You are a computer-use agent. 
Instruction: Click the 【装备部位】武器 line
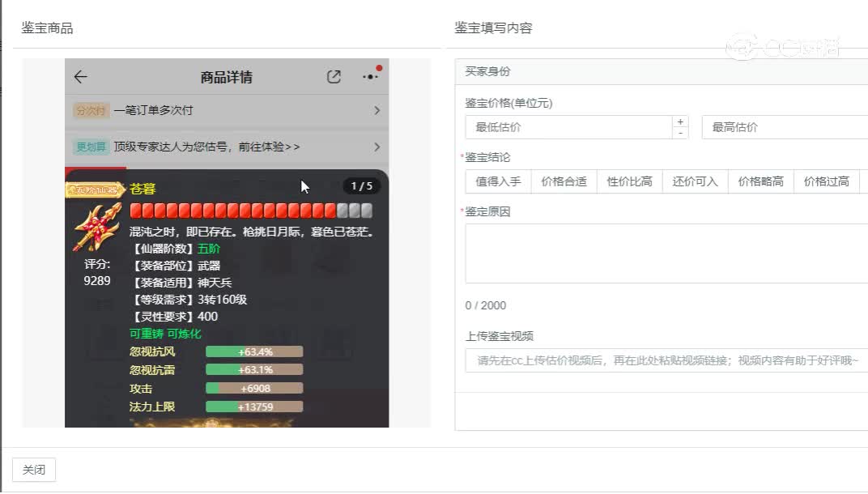click(x=175, y=266)
